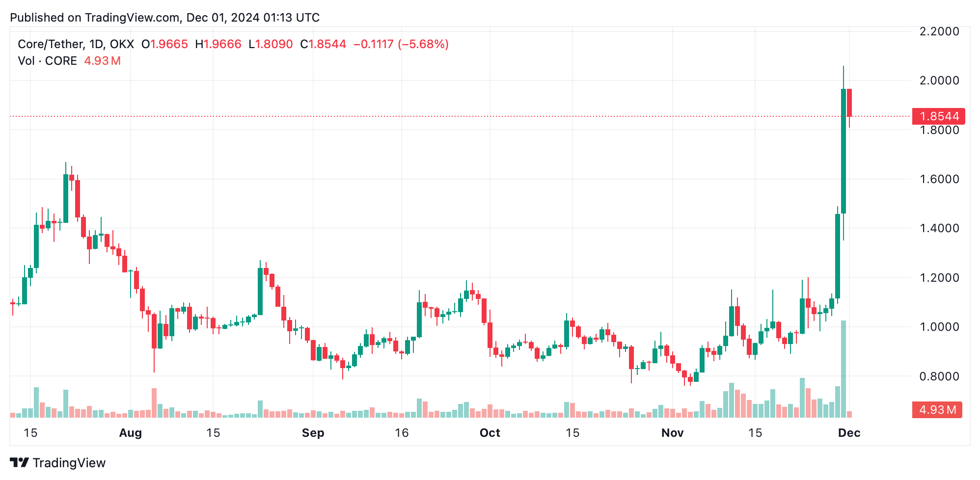Click the last red candlestick near 1.85

click(x=849, y=103)
